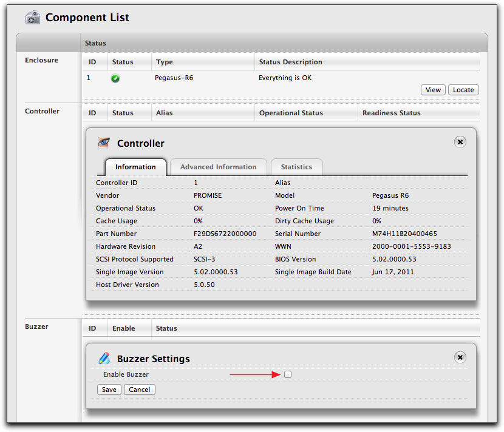The image size is (504, 432).
Task: Close the Controller information panel
Action: [460, 141]
